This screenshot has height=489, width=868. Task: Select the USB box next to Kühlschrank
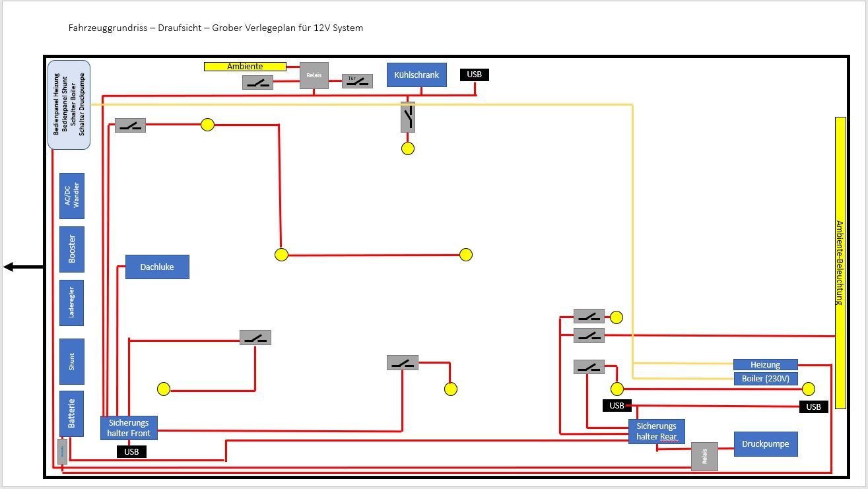coord(475,75)
